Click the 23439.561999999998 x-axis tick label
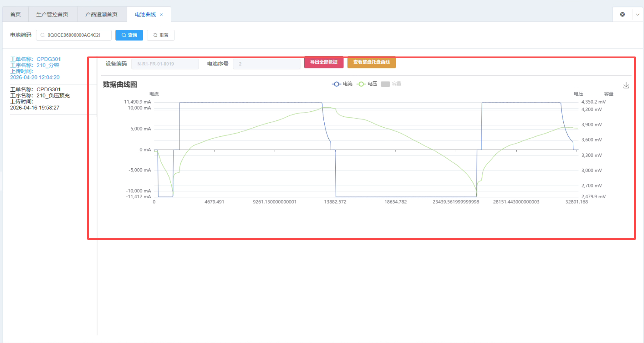 (456, 202)
